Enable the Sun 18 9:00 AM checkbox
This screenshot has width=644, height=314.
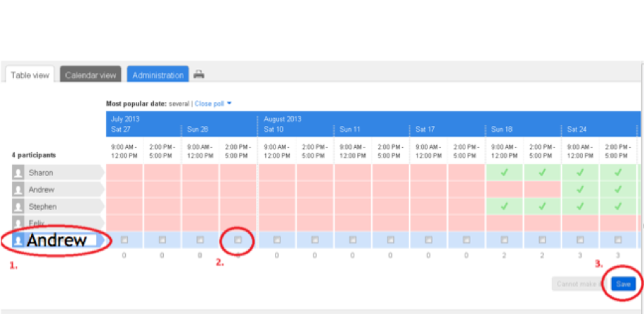coord(504,240)
